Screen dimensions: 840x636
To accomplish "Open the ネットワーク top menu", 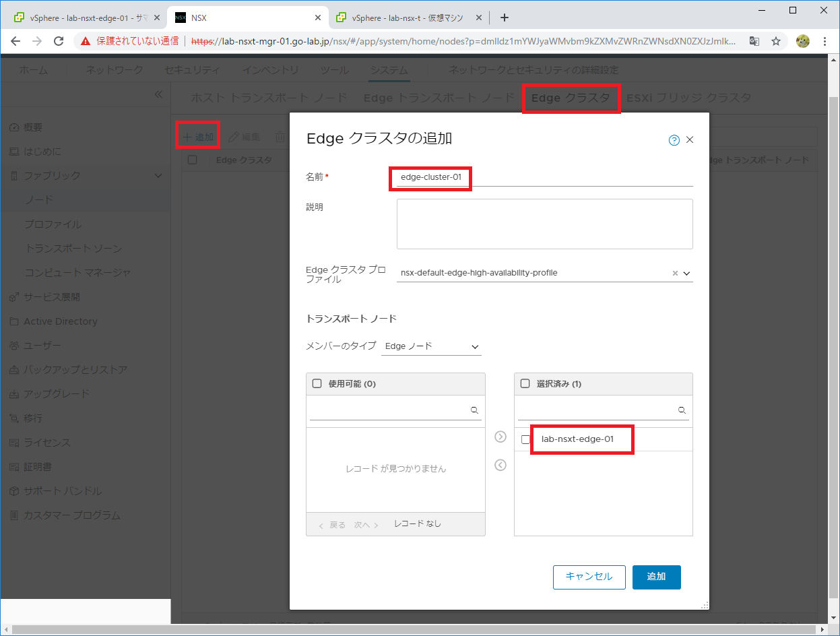I will coord(115,70).
